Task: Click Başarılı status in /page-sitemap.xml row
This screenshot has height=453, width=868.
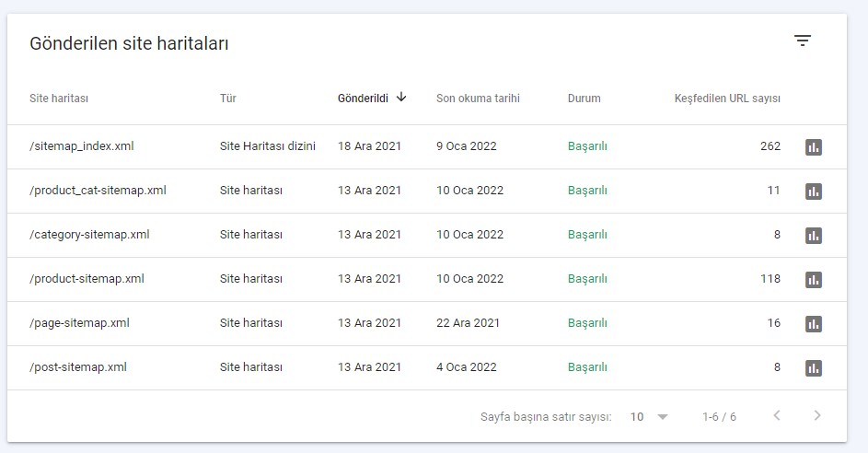Action: pyautogui.click(x=587, y=323)
